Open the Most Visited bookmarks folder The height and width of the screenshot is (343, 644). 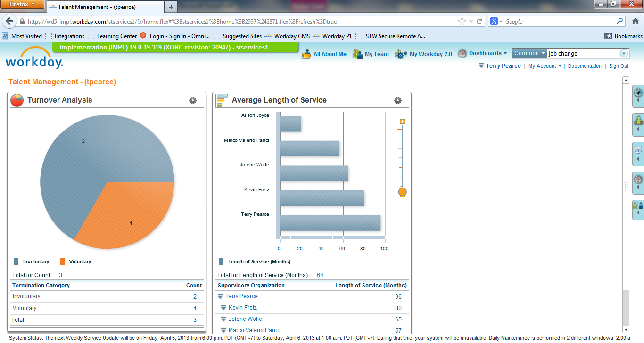(x=22, y=36)
